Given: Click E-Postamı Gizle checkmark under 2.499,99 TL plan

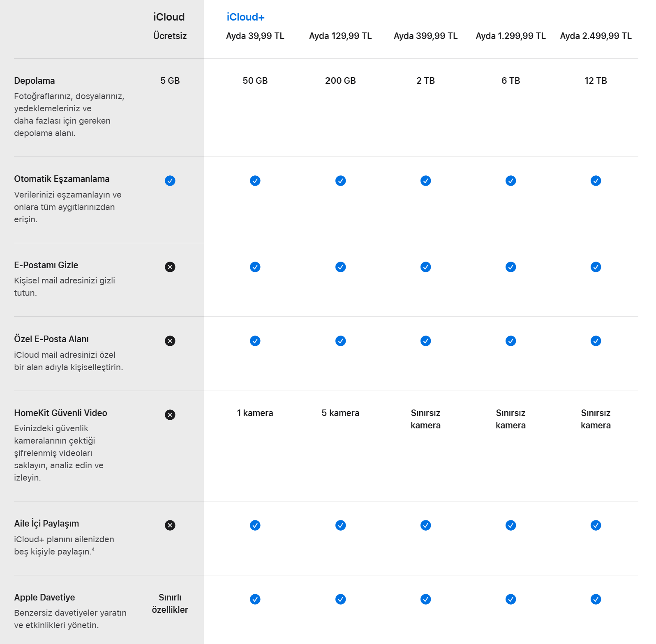Looking at the screenshot, I should 596,267.
